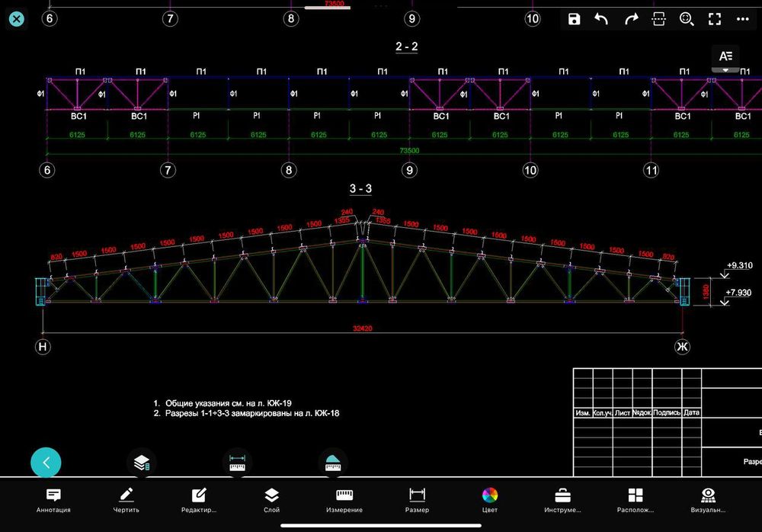Open the Визуальн... visual styles menu
The width and height of the screenshot is (762, 532).
coord(708,501)
